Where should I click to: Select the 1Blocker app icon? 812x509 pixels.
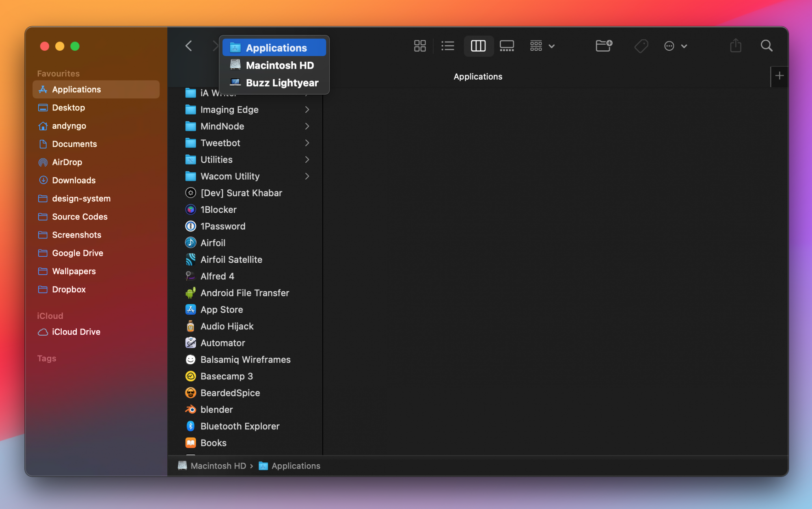tap(190, 210)
